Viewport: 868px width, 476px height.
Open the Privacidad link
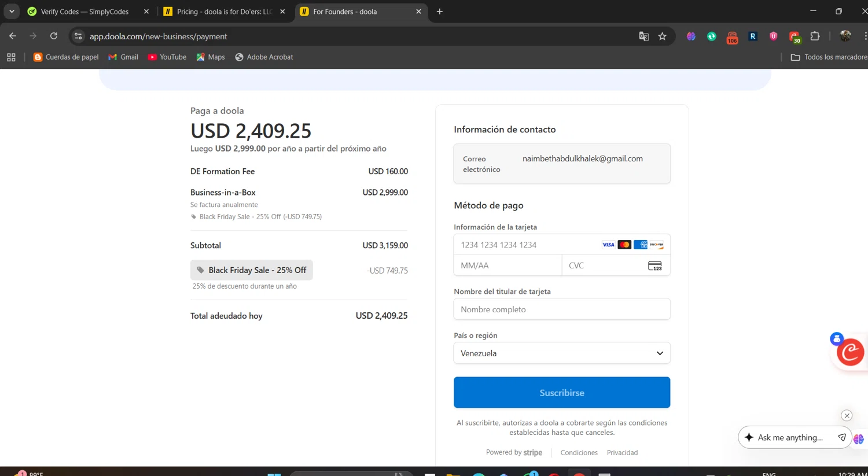click(622, 453)
